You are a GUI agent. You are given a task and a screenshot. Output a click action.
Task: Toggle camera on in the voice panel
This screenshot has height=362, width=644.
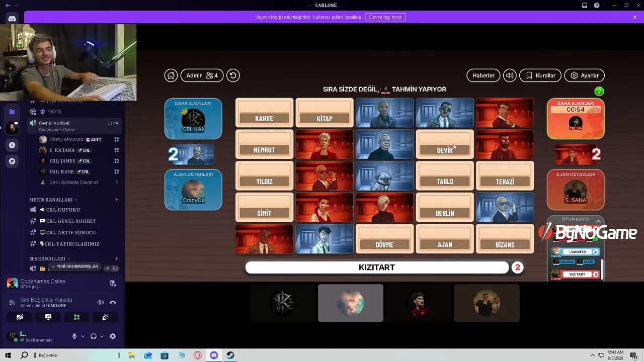(x=20, y=317)
